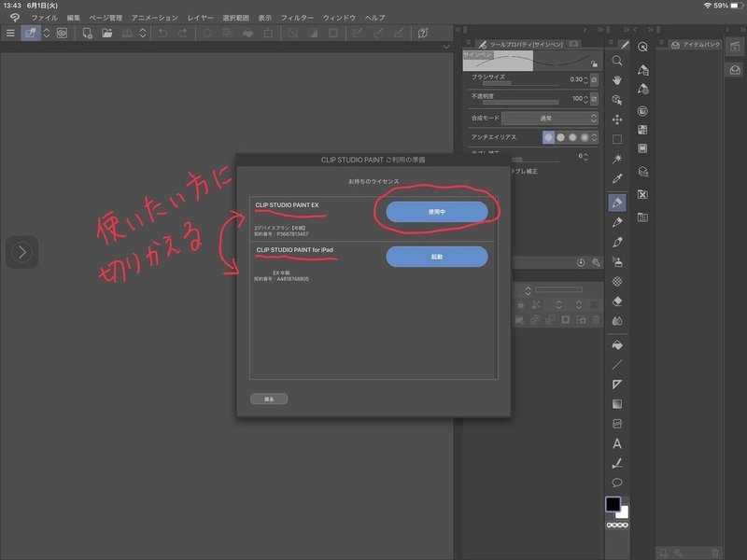Open the hamburger menu in command bar
747x560 pixels.
point(10,33)
